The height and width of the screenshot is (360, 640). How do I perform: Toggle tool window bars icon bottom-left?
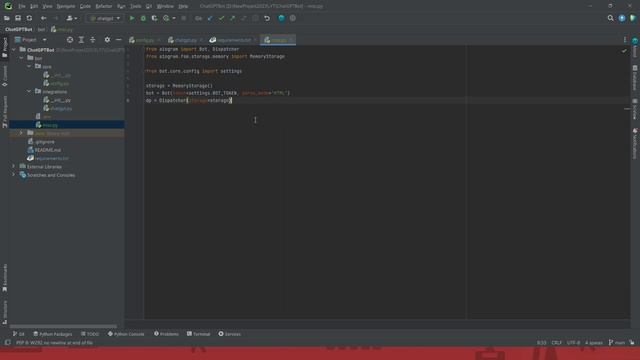point(7,343)
